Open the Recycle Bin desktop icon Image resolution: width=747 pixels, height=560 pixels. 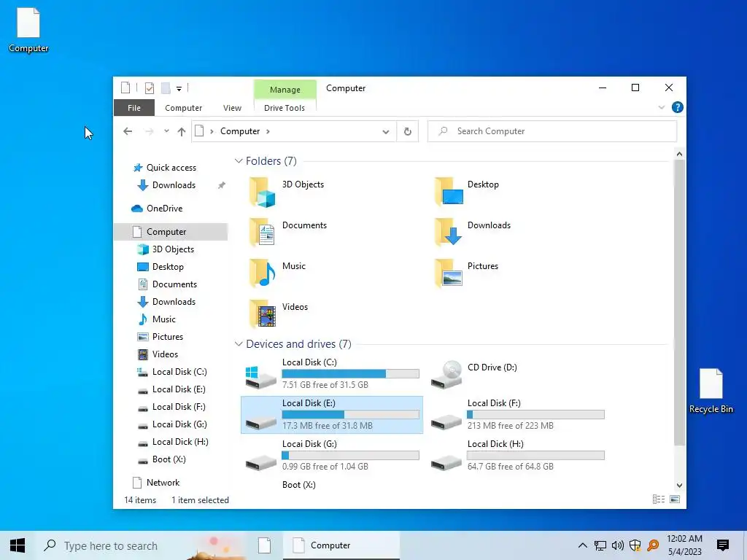(x=711, y=391)
